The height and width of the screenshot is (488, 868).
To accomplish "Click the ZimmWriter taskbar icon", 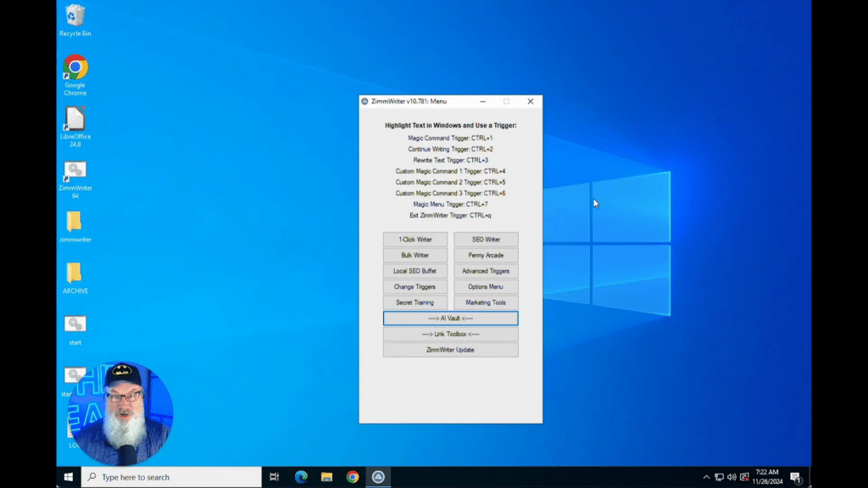I will pyautogui.click(x=378, y=477).
